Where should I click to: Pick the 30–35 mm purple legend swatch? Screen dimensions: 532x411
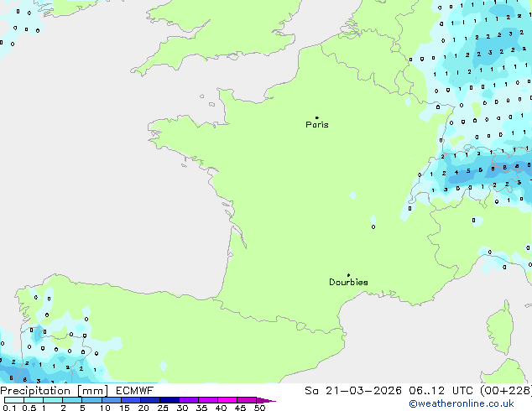point(188,400)
